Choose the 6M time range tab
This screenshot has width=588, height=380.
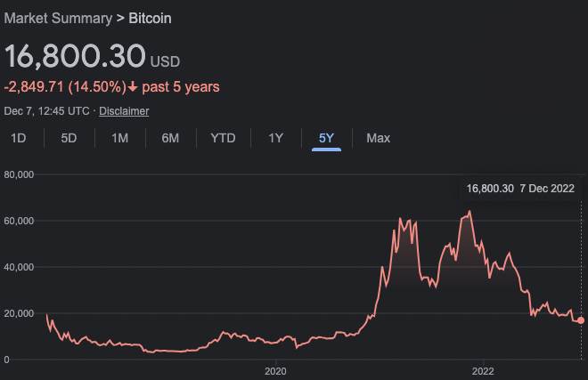(170, 138)
